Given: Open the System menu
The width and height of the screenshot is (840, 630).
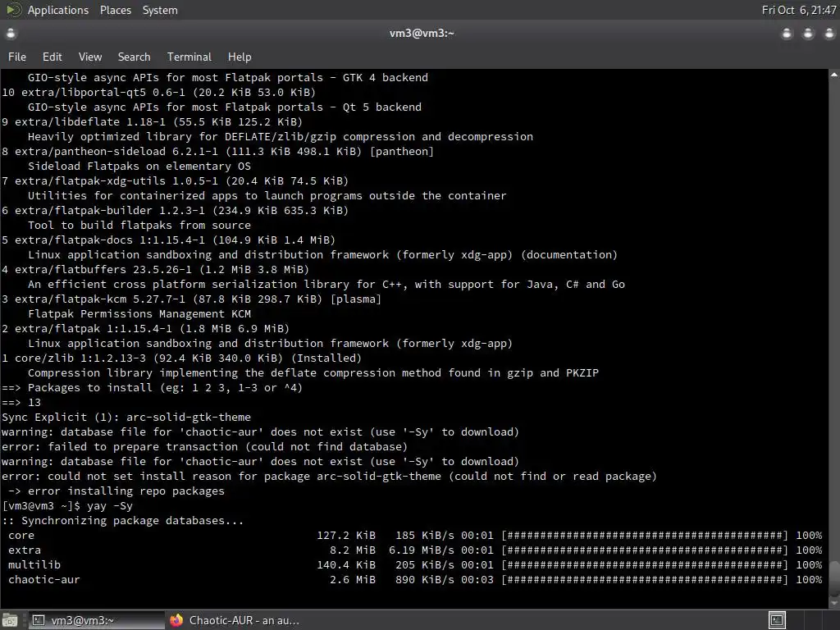Looking at the screenshot, I should 160,10.
